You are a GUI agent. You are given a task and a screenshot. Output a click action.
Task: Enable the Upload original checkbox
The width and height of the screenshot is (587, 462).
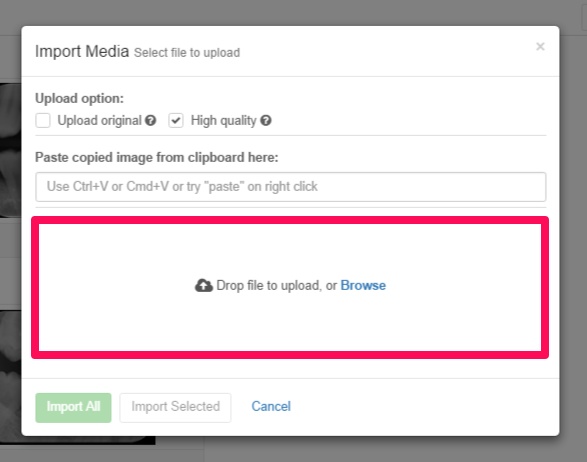tap(43, 121)
